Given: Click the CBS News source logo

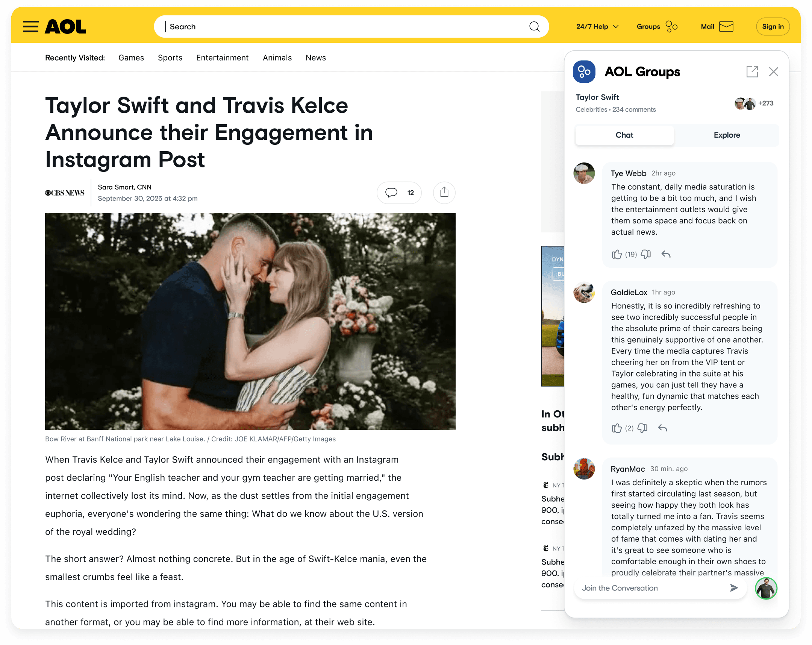Looking at the screenshot, I should 65,193.
